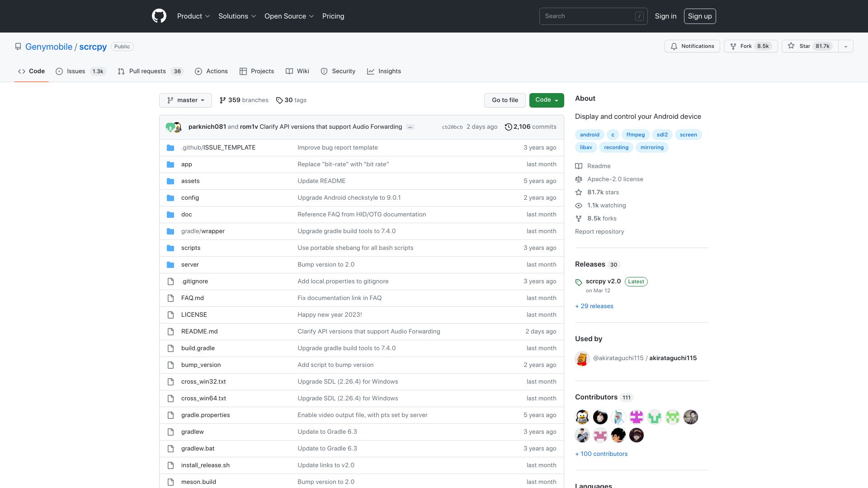
Task: Open the Product dropdown menu
Action: pyautogui.click(x=193, y=16)
